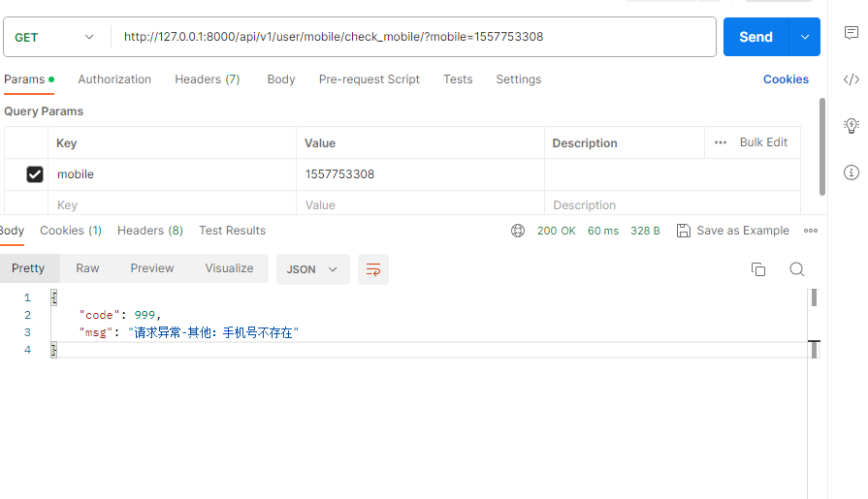Click the 60 ms response time

603,231
